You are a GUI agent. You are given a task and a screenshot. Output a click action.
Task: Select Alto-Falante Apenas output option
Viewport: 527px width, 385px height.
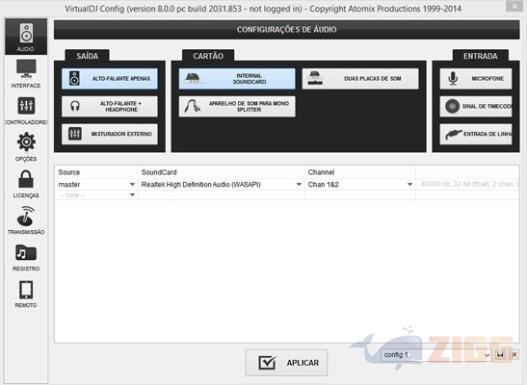(110, 79)
